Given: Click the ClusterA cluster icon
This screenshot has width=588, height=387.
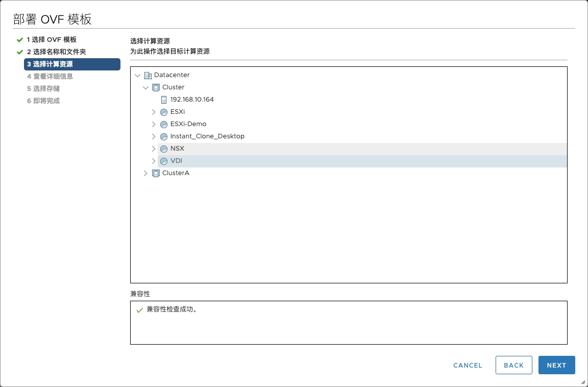Looking at the screenshot, I should 156,173.
